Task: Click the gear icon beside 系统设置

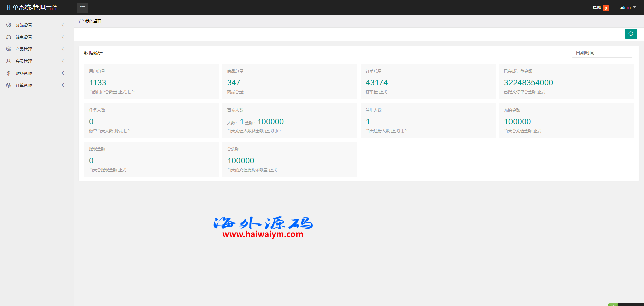Action: 9,25
